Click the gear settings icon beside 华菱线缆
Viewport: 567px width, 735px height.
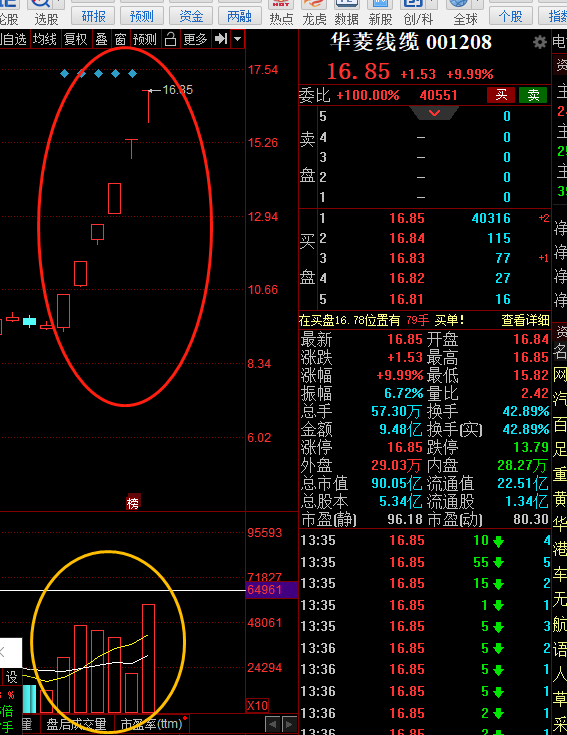(540, 42)
